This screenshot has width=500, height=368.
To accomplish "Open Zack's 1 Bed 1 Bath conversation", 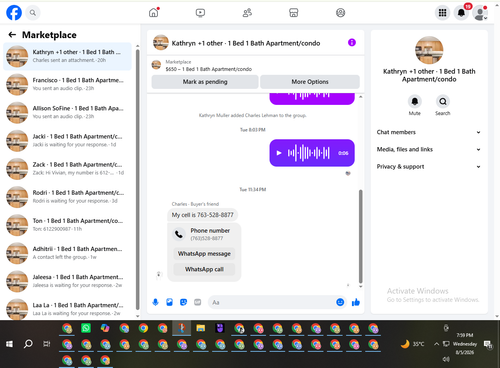I will point(67,169).
